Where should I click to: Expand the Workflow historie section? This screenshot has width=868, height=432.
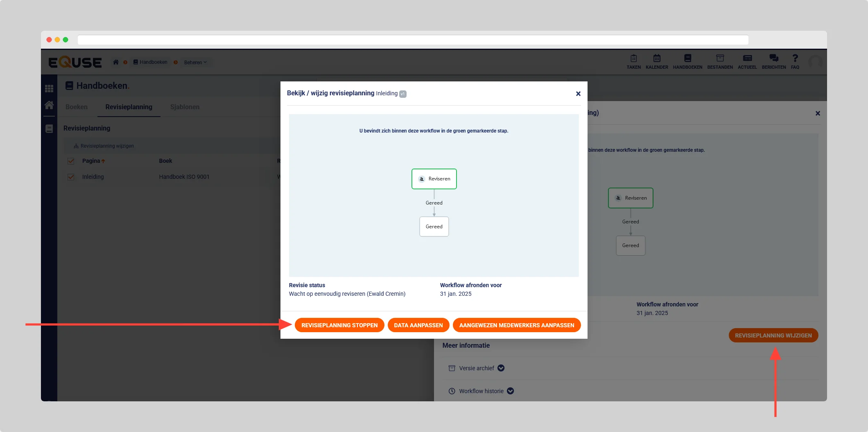510,391
